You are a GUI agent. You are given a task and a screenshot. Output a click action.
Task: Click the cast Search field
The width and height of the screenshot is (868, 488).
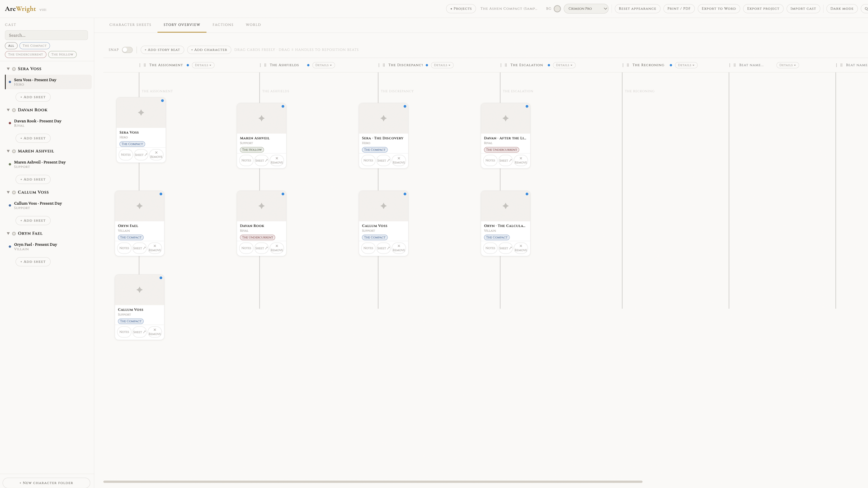46,35
